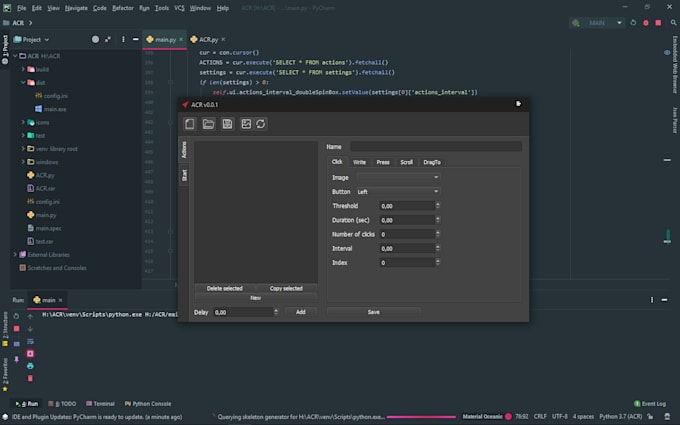
Task: Switch to the DragTo tab
Action: coord(432,162)
